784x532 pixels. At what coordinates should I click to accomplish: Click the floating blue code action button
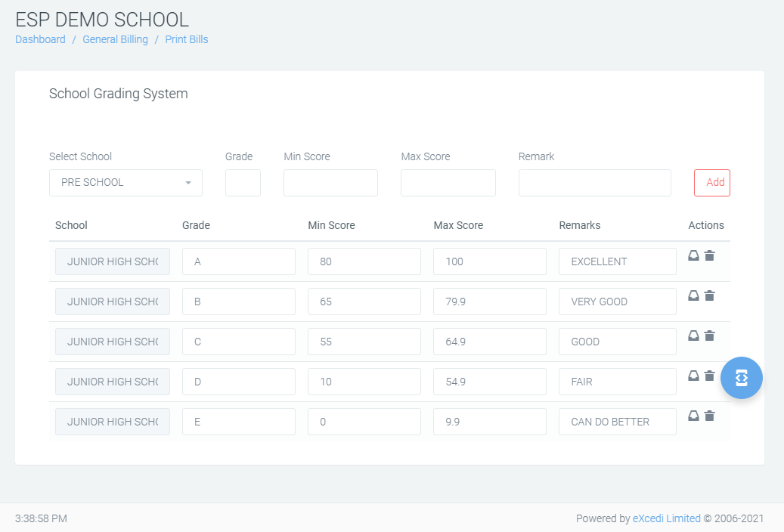741,377
